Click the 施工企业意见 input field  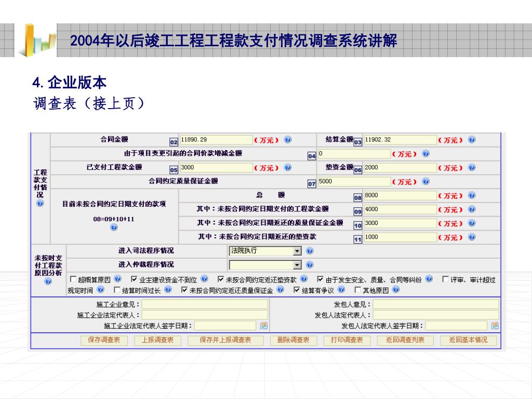pos(205,304)
